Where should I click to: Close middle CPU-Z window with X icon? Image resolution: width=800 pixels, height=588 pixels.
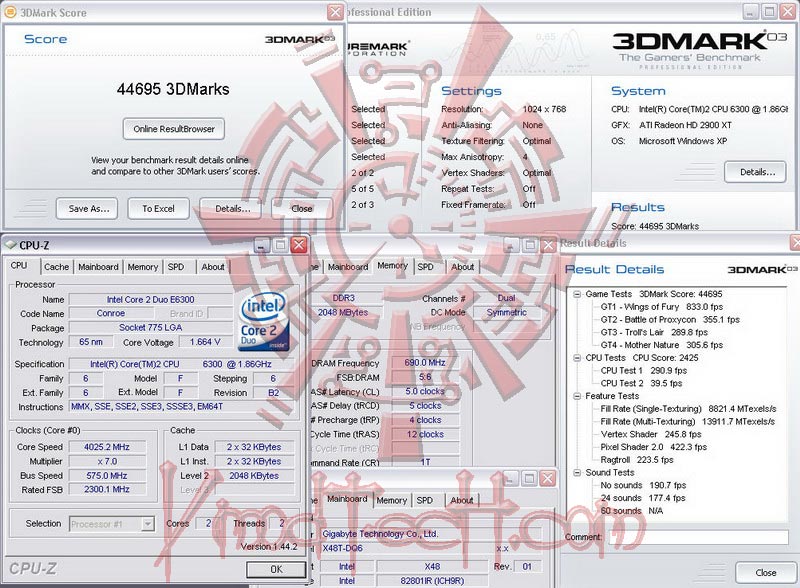pos(548,246)
